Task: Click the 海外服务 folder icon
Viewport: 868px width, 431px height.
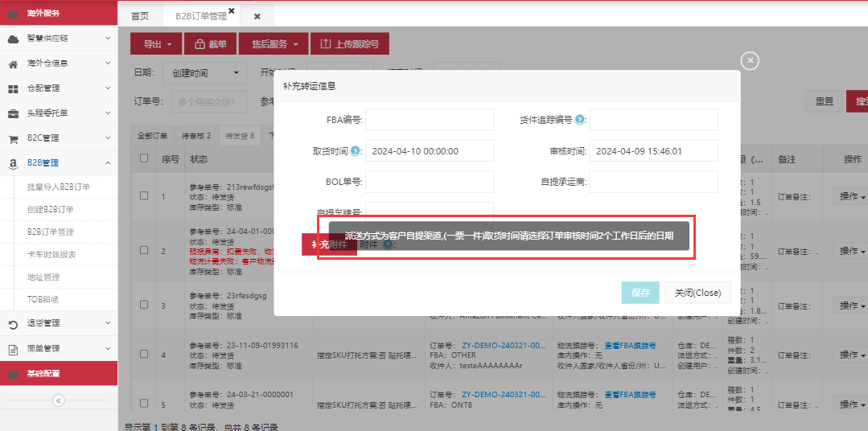Action: (x=13, y=14)
